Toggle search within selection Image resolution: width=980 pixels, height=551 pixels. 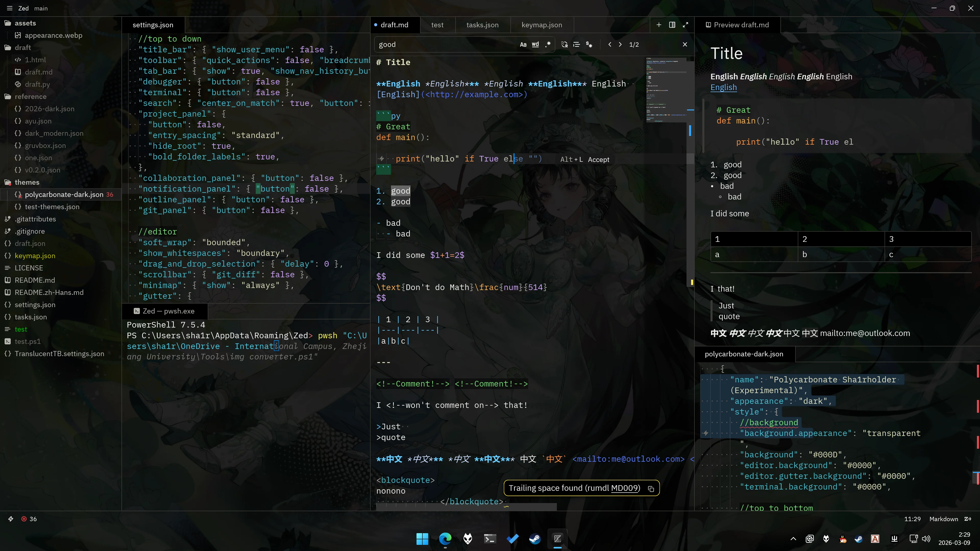click(x=577, y=44)
